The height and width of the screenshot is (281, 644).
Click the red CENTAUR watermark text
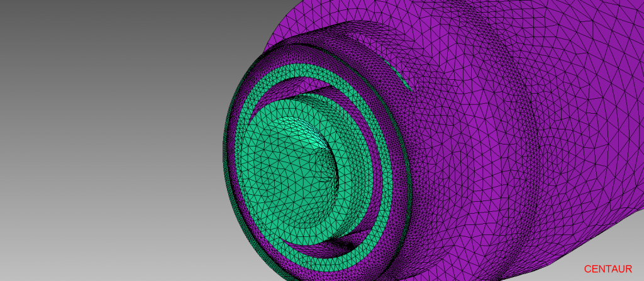(x=608, y=269)
